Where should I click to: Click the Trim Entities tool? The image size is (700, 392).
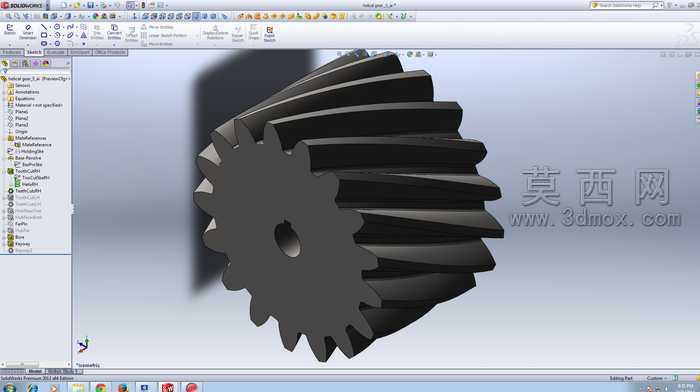tap(97, 32)
